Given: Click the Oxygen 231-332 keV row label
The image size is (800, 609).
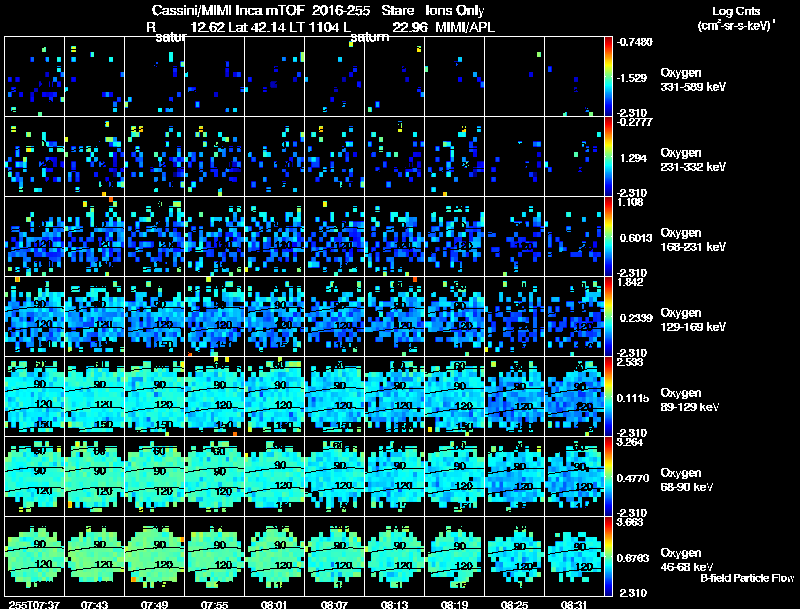Looking at the screenshot, I should 693,160.
